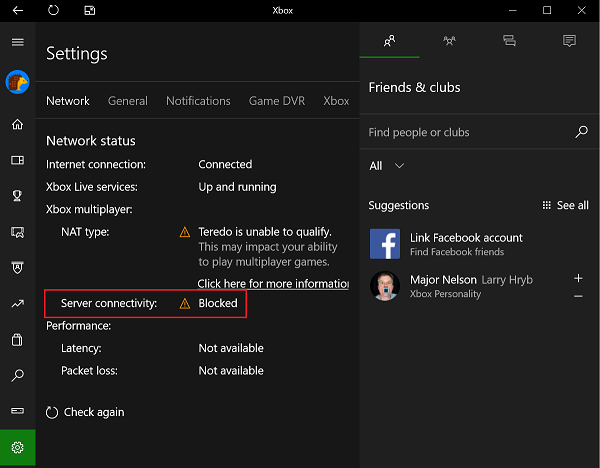Click here for more information link
This screenshot has width=600, height=468.
pos(273,284)
